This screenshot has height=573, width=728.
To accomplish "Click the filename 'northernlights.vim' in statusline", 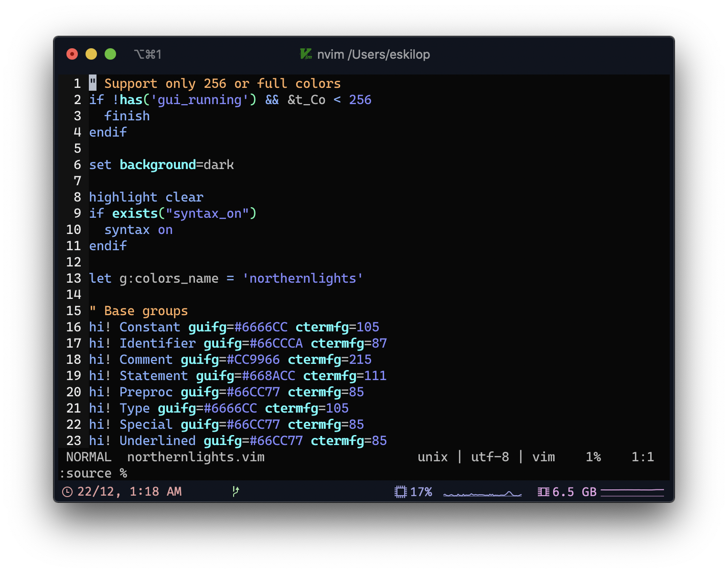I will (x=196, y=457).
